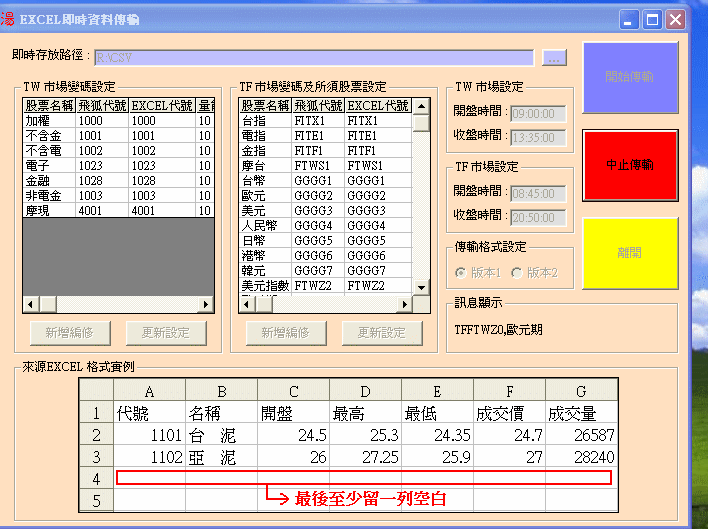This screenshot has width=708, height=529.
Task: Click TW table horizontal scrollbar right arrow
Action: 206,304
